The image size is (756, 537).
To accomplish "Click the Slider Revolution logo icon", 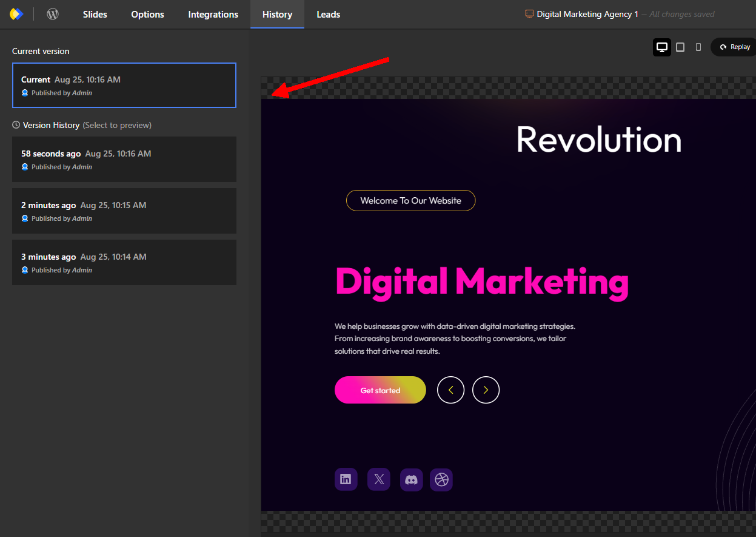I will (x=16, y=14).
